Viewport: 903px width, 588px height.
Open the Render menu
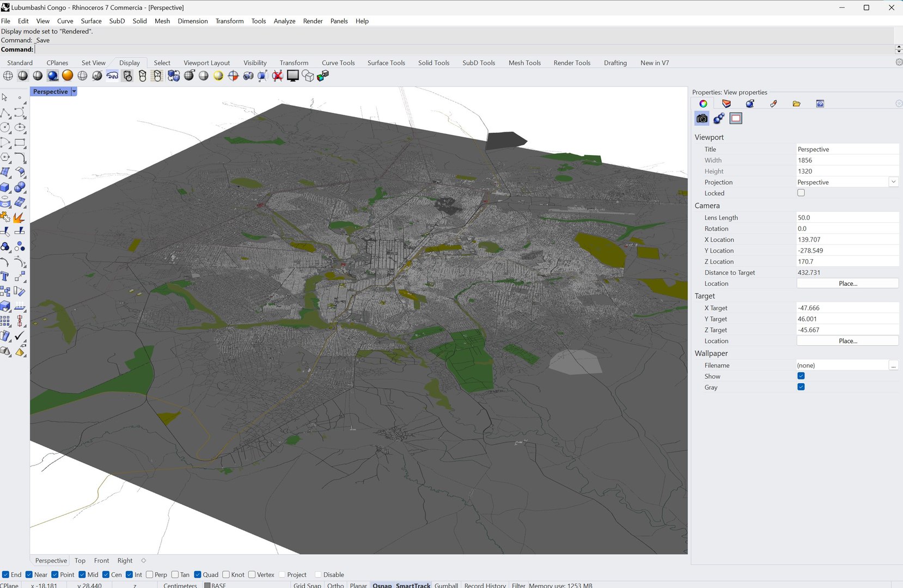click(313, 21)
